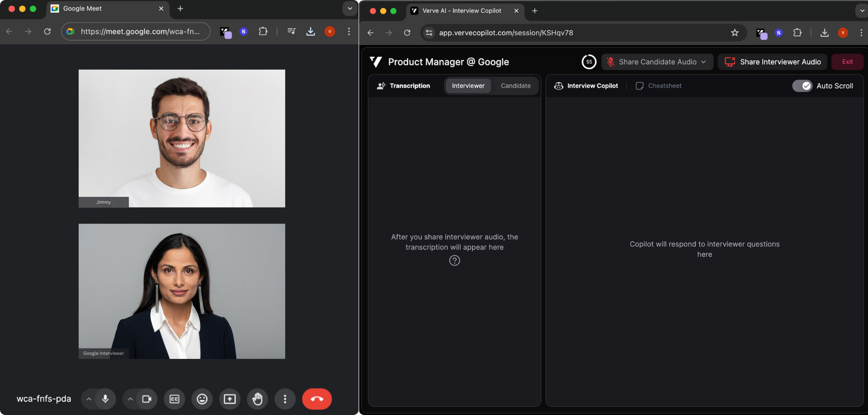
Task: Open tab search dropdown in Verve window
Action: click(x=862, y=11)
